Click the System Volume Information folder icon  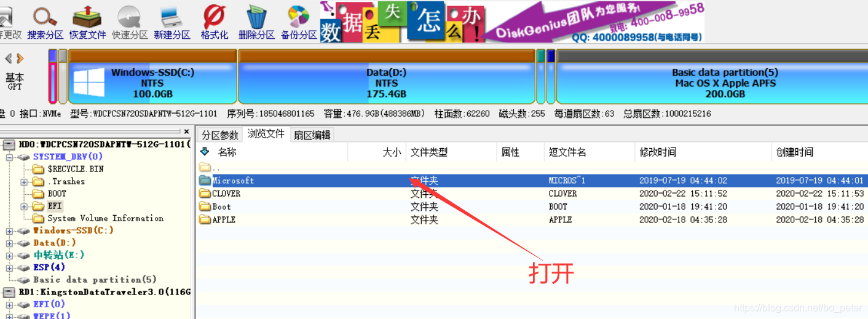[38, 218]
